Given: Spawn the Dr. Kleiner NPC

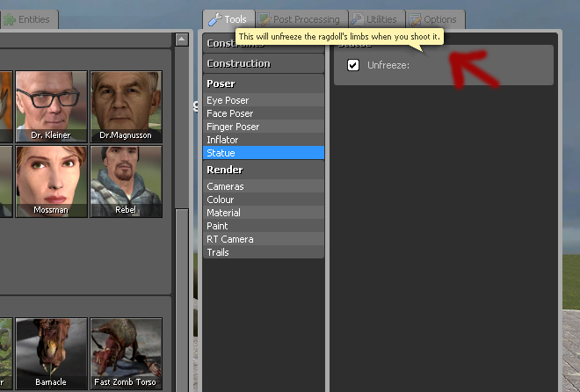Looking at the screenshot, I should tap(51, 106).
